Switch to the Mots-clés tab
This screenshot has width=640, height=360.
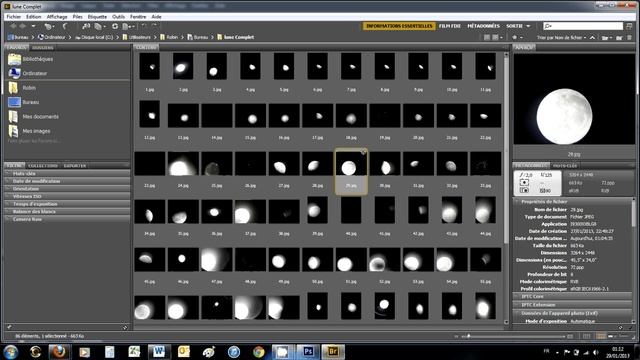tap(565, 166)
